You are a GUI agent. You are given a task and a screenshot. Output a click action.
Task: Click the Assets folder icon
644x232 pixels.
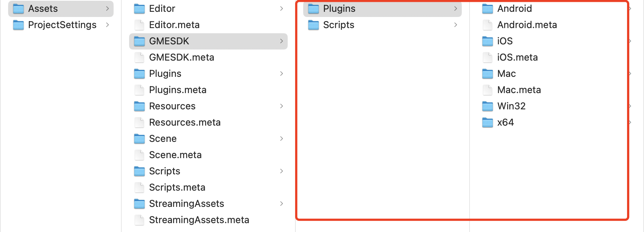[18, 8]
